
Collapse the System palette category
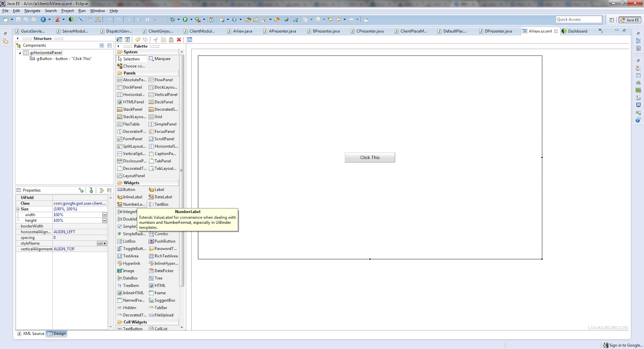[x=147, y=52]
